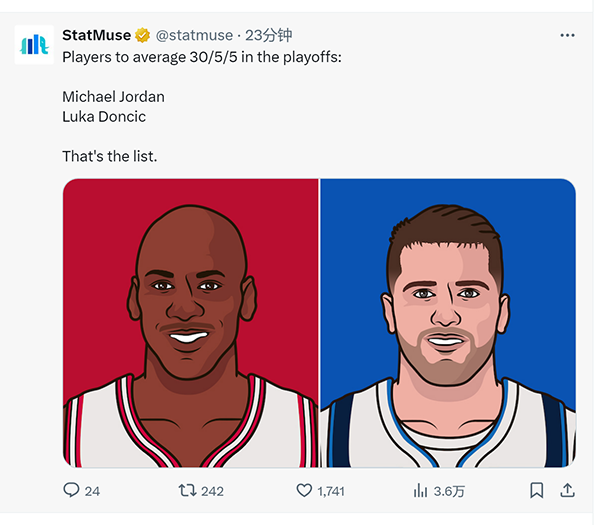This screenshot has height=525, width=600.
Task: Click the retweet arrows icon
Action: [x=186, y=490]
